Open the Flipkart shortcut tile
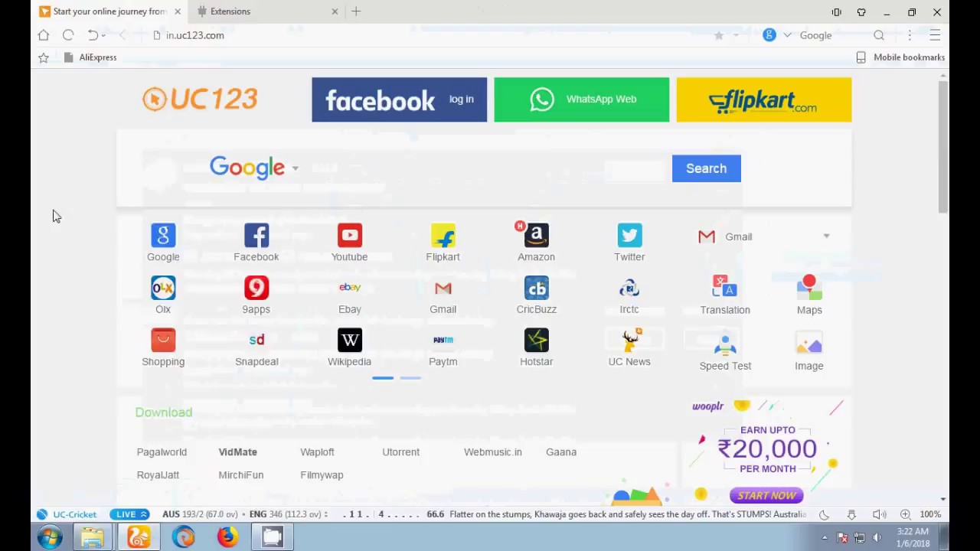980x551 pixels. click(443, 243)
